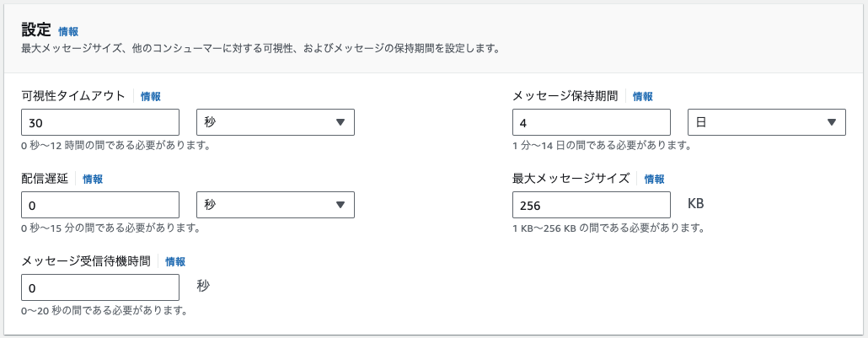The height and width of the screenshot is (338, 868).
Task: Click the 配信遅延 label text
Action: (45, 179)
